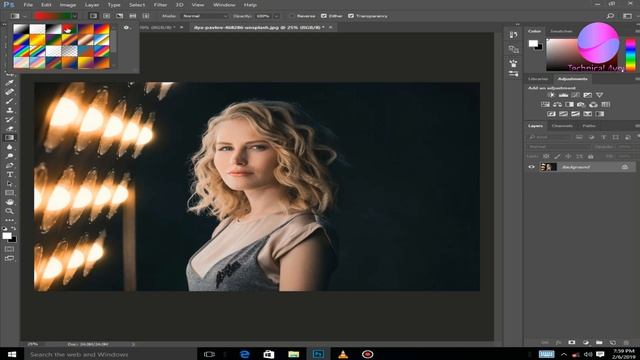Choose Angle Gradient style in options bar
Image resolution: width=640 pixels, height=360 pixels.
pos(120,16)
